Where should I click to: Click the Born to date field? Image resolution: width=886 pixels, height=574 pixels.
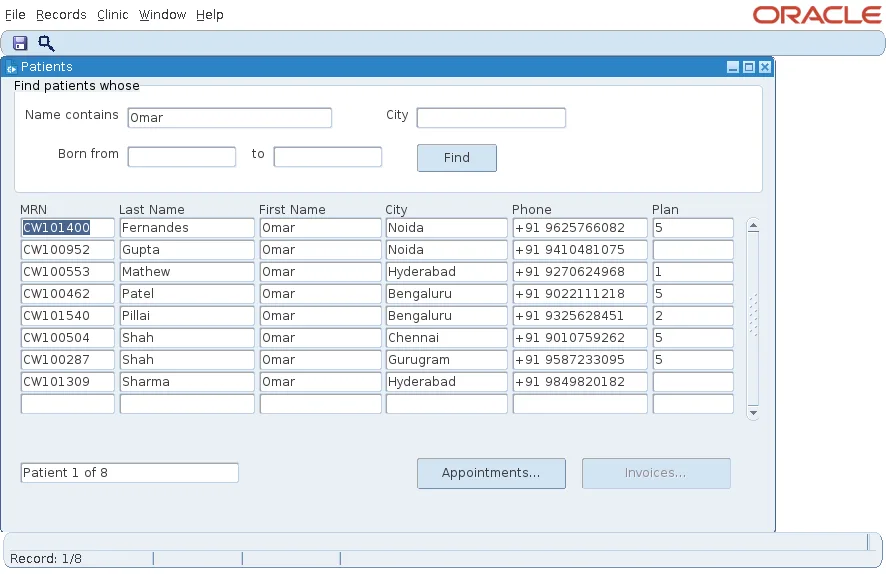click(328, 156)
